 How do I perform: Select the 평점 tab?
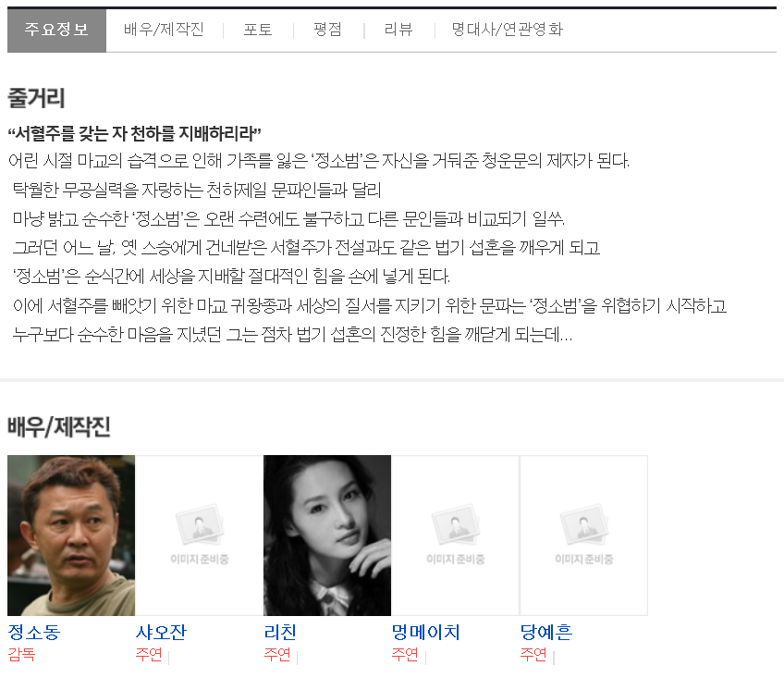point(328,30)
